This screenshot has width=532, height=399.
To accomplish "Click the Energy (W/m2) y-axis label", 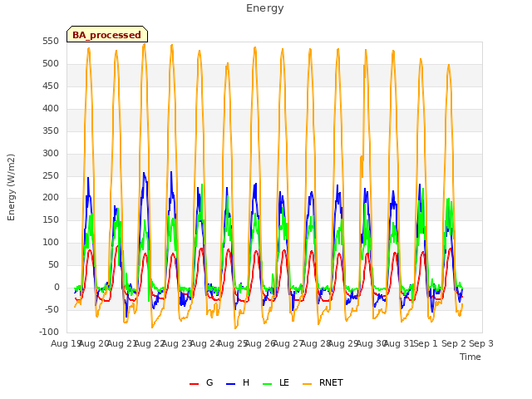I will (x=11, y=187).
